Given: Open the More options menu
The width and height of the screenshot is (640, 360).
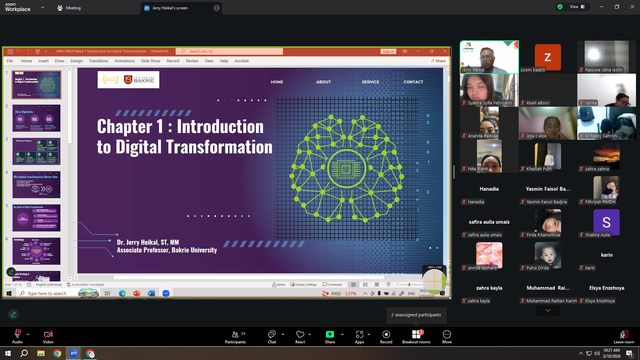Looking at the screenshot, I should (x=447, y=336).
